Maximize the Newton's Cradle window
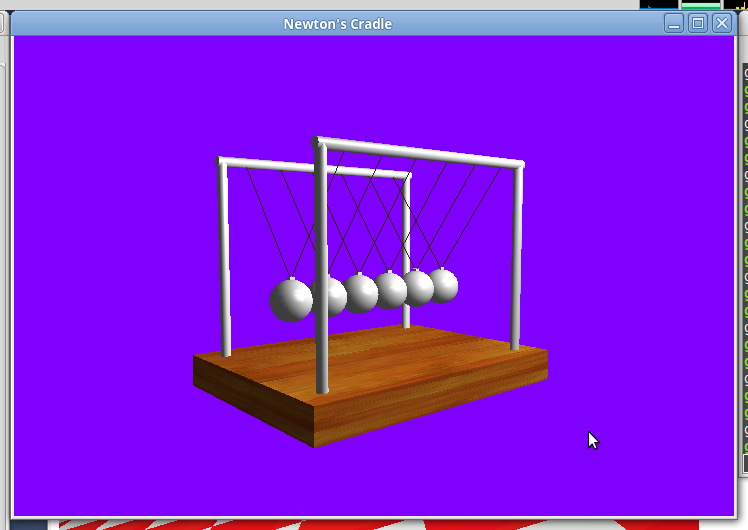Viewport: 748px width, 530px height. [698, 23]
